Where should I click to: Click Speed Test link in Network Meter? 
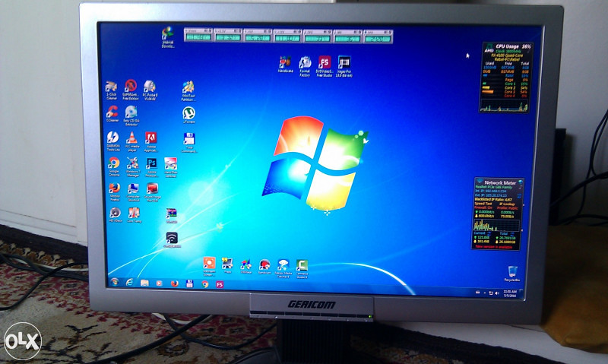click(483, 204)
